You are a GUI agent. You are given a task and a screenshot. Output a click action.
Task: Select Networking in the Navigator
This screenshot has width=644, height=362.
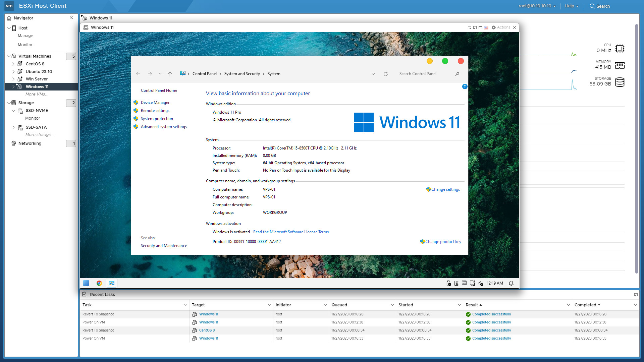click(x=30, y=143)
